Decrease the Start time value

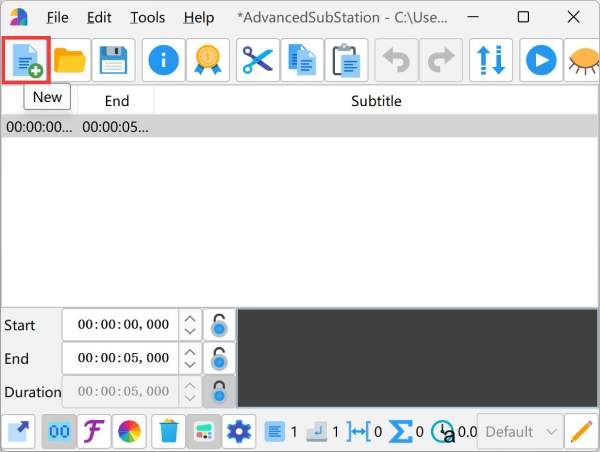[190, 331]
